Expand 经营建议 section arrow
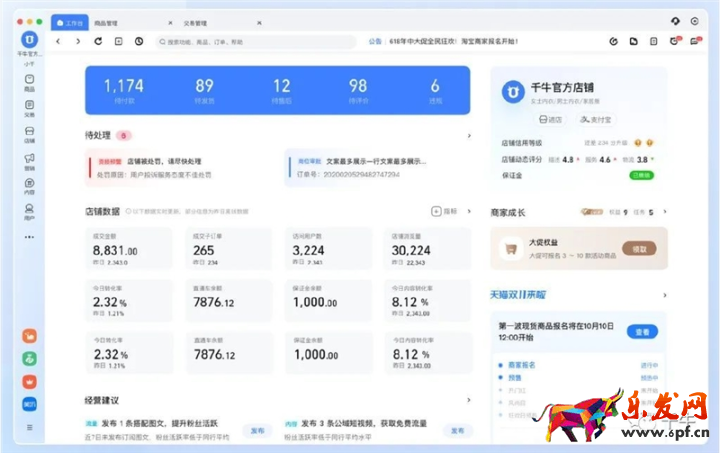 (x=469, y=400)
